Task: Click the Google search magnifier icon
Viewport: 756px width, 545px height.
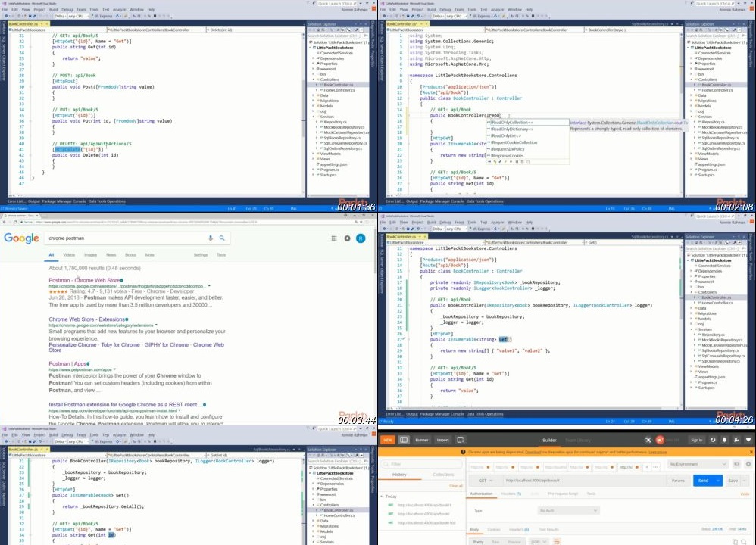Action: click(x=222, y=238)
